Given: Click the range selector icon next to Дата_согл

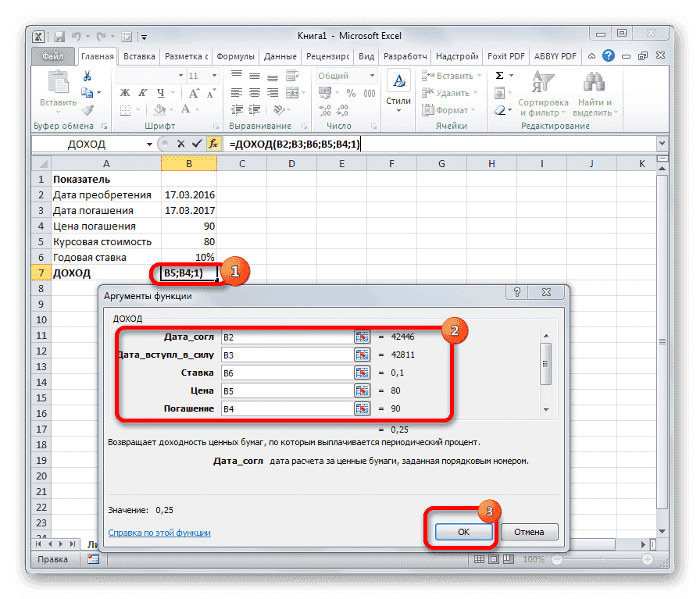Looking at the screenshot, I should 361,336.
